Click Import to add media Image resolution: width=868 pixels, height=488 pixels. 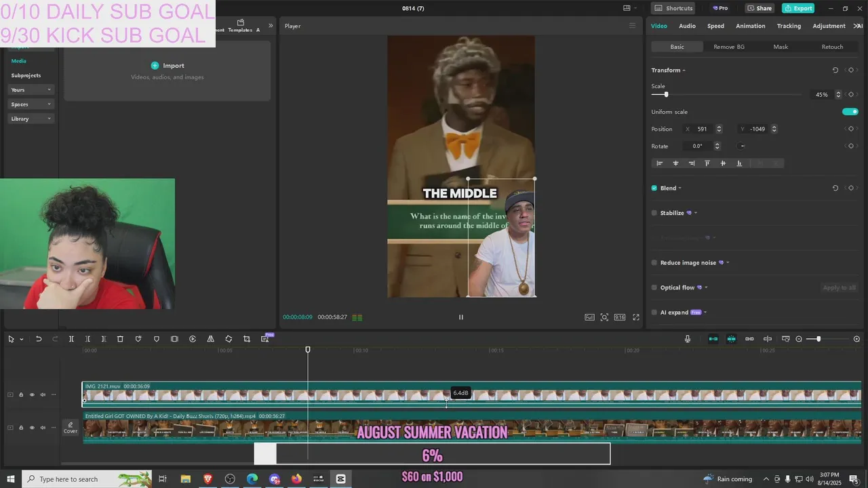[x=167, y=66]
